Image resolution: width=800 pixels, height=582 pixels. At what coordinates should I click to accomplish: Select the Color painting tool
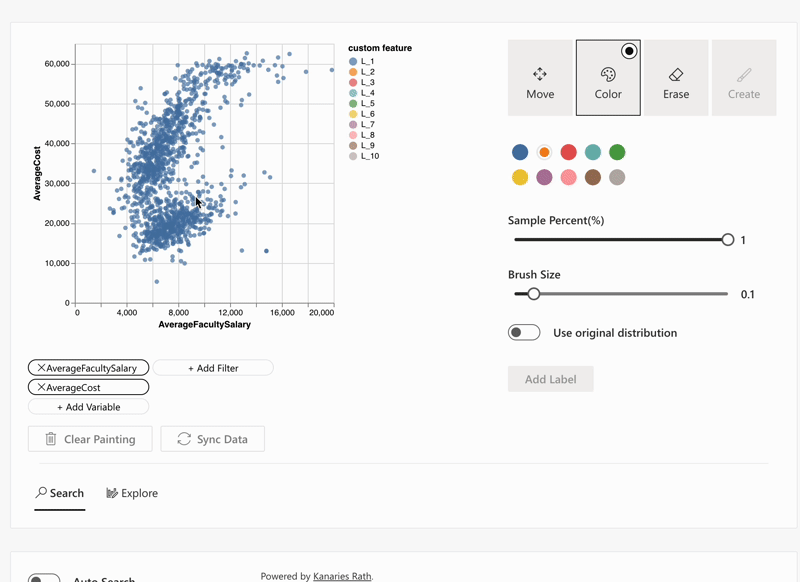coord(608,78)
